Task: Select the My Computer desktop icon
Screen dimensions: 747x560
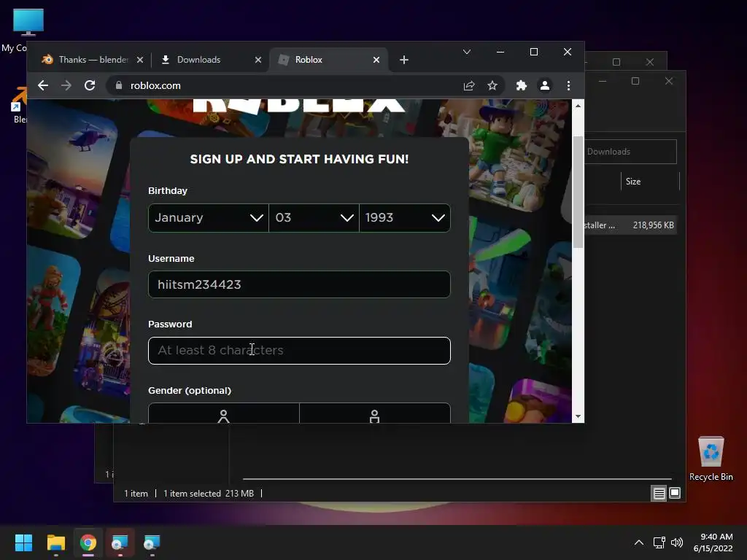Action: coord(27,29)
